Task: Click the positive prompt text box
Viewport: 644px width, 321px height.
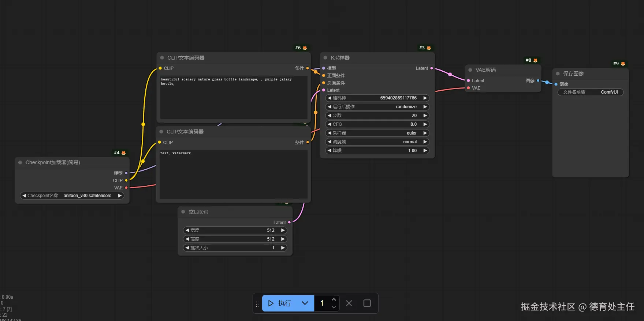Action: point(234,97)
